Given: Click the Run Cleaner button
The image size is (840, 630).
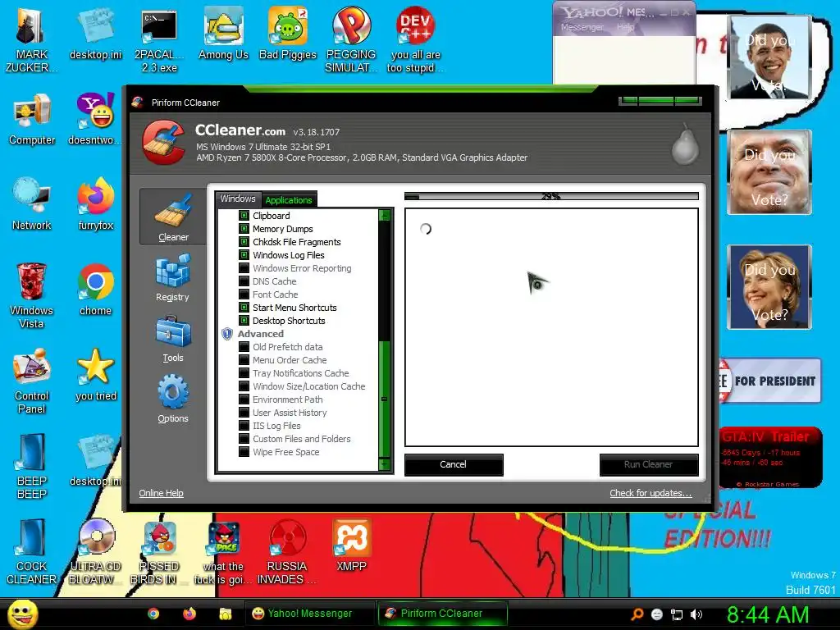Looking at the screenshot, I should point(648,464).
